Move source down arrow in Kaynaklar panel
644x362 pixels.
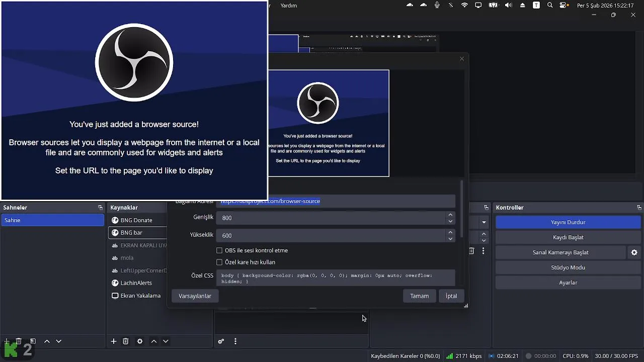coord(166,341)
